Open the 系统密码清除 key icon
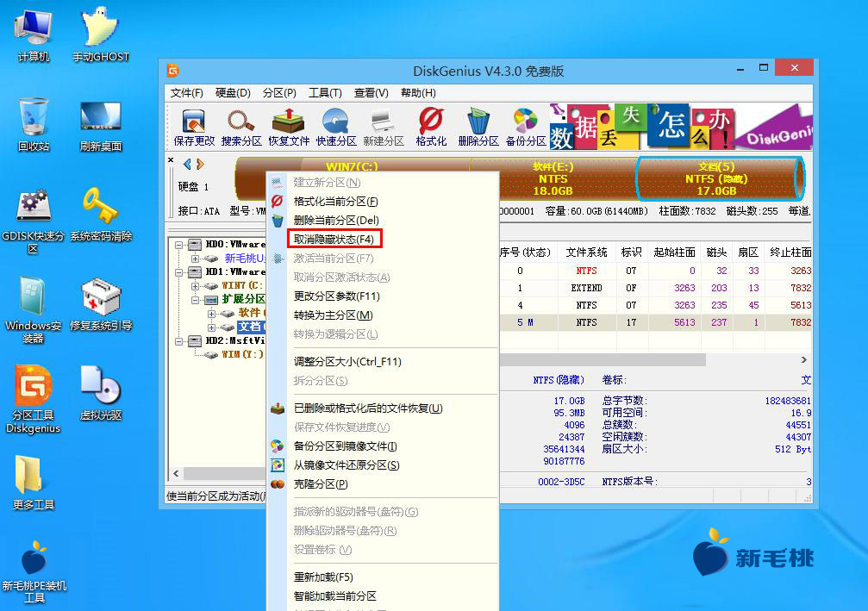 click(100, 215)
